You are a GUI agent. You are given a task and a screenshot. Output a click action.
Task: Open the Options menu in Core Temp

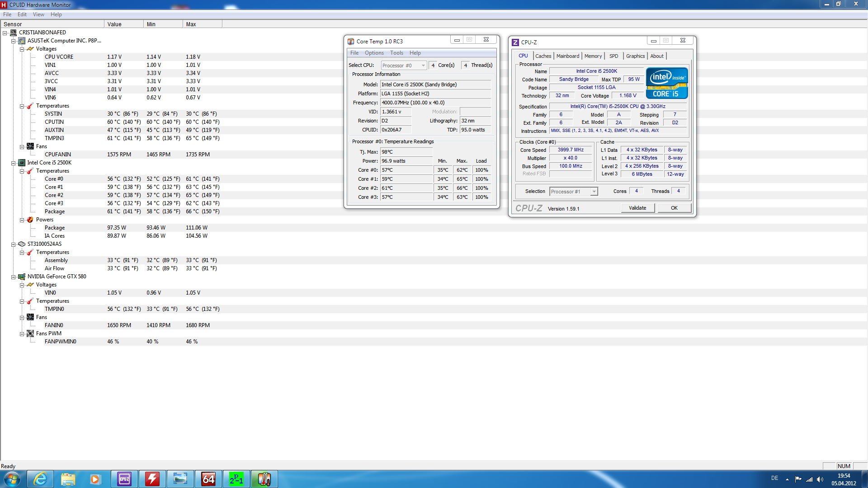pyautogui.click(x=374, y=53)
